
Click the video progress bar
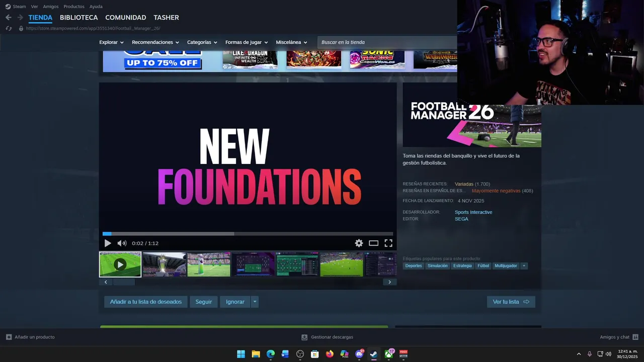pos(248,234)
